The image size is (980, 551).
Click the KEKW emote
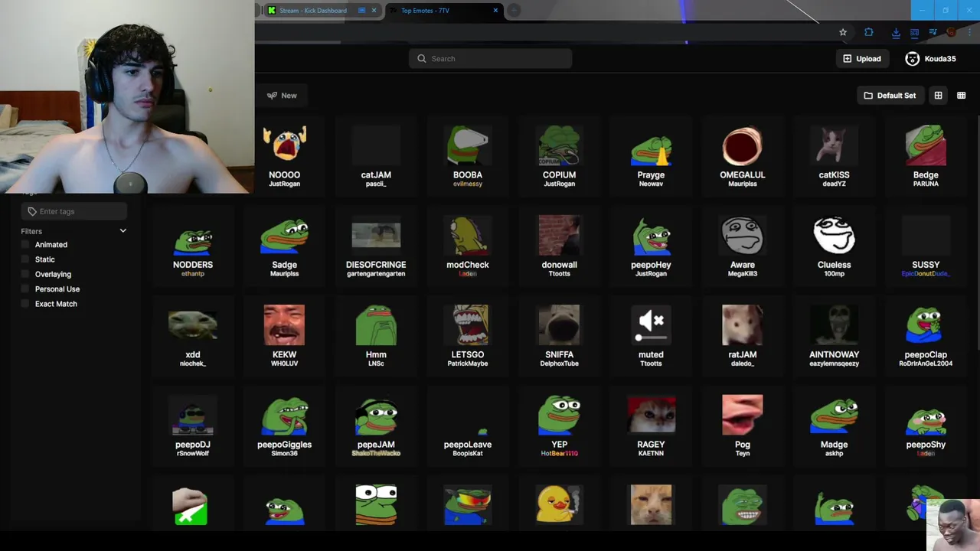284,336
